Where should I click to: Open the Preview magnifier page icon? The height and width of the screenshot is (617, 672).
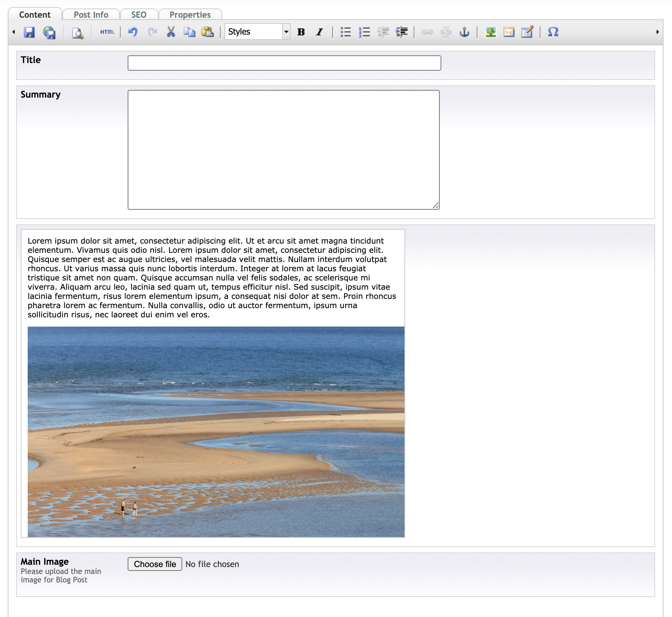(x=78, y=33)
